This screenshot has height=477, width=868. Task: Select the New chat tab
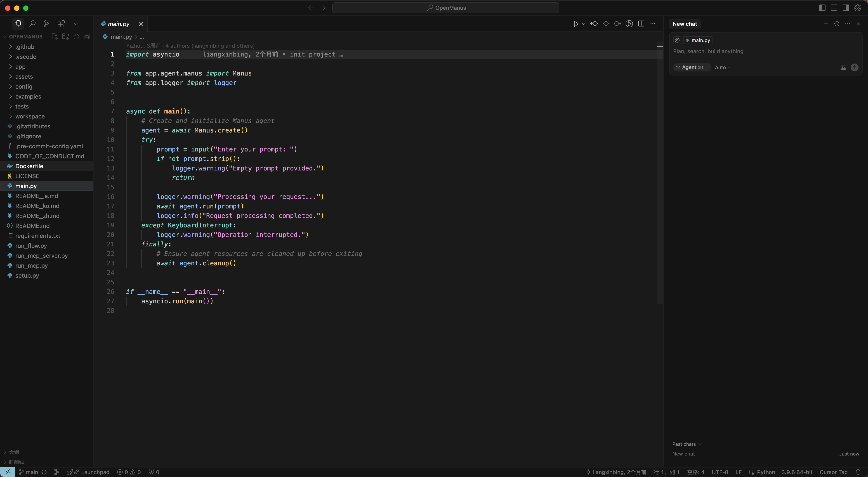pyautogui.click(x=684, y=24)
